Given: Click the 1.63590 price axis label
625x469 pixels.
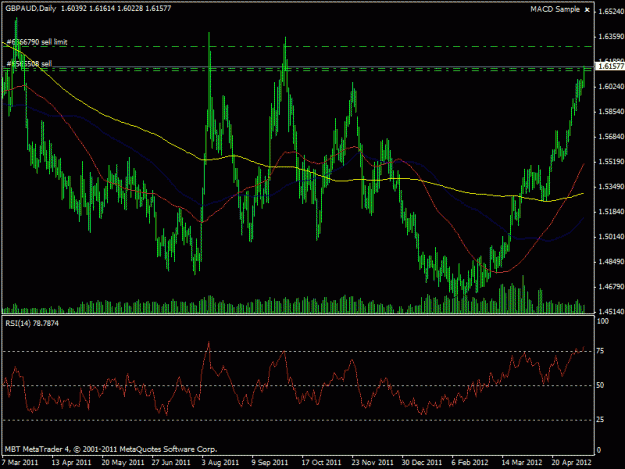Looking at the screenshot, I should pyautogui.click(x=611, y=37).
